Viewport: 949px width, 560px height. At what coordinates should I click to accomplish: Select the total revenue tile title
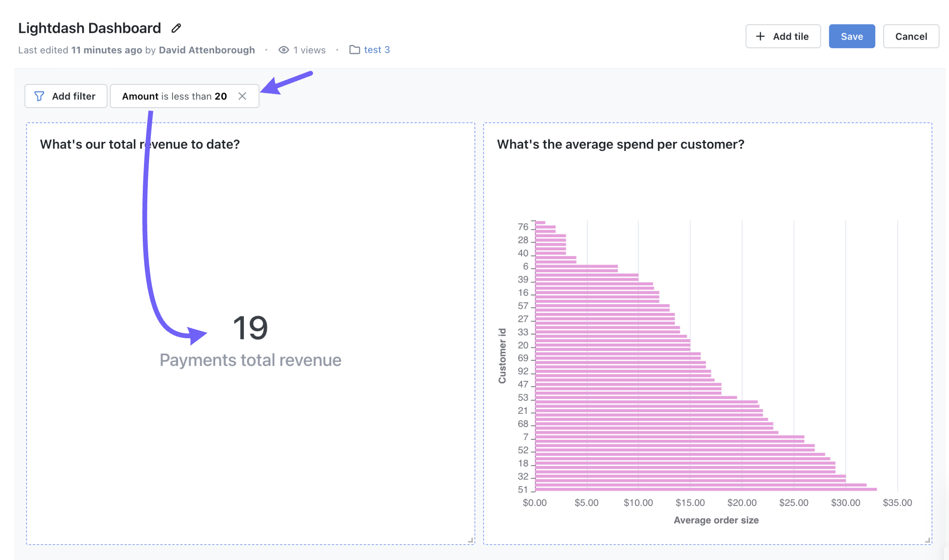[140, 144]
